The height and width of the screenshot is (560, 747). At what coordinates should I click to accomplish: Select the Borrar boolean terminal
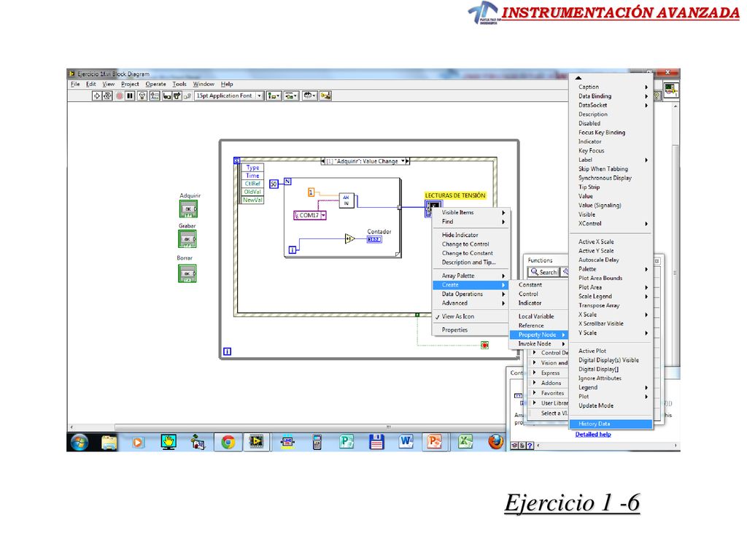tap(187, 273)
